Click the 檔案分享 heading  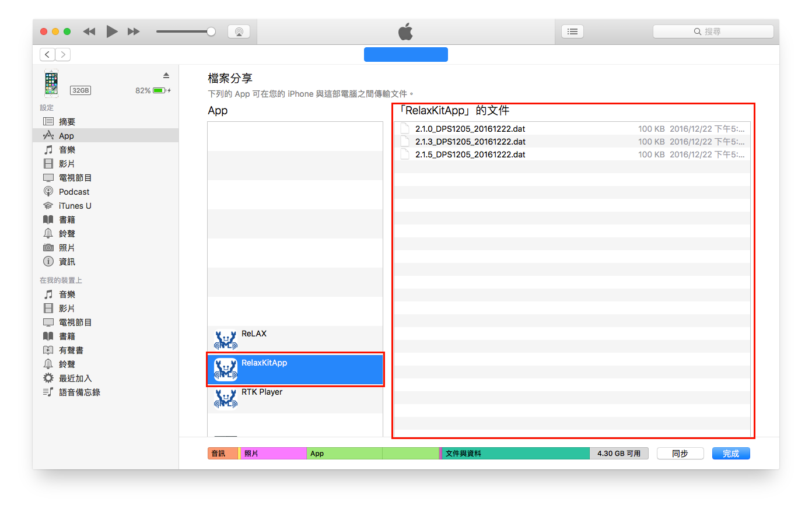(230, 78)
